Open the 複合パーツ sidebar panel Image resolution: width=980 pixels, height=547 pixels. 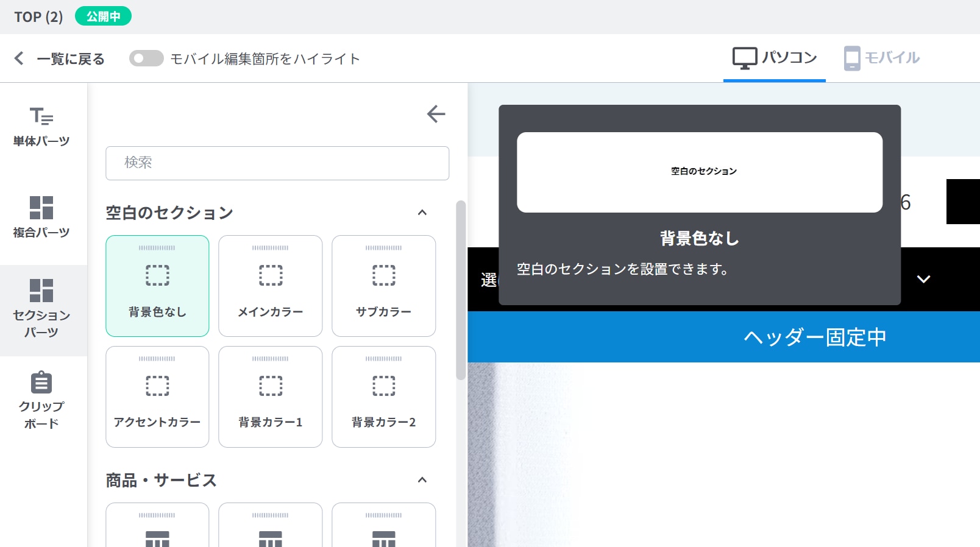tap(41, 217)
